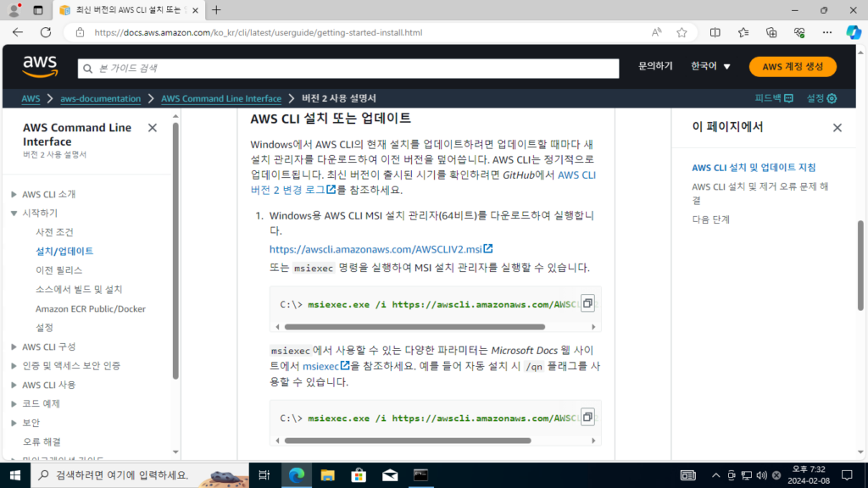Image resolution: width=868 pixels, height=488 pixels.
Task: Open 사전 조건 navigation item
Action: click(x=54, y=232)
